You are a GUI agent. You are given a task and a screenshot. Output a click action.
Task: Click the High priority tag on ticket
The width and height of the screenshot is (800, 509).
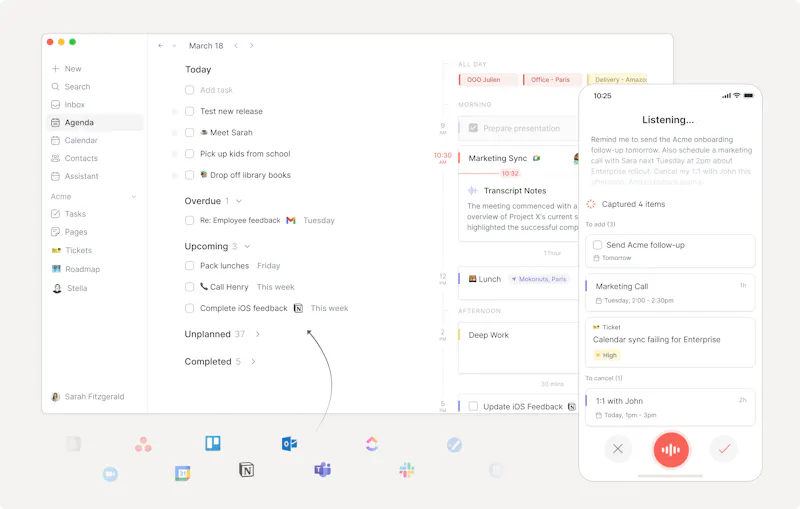click(x=607, y=355)
